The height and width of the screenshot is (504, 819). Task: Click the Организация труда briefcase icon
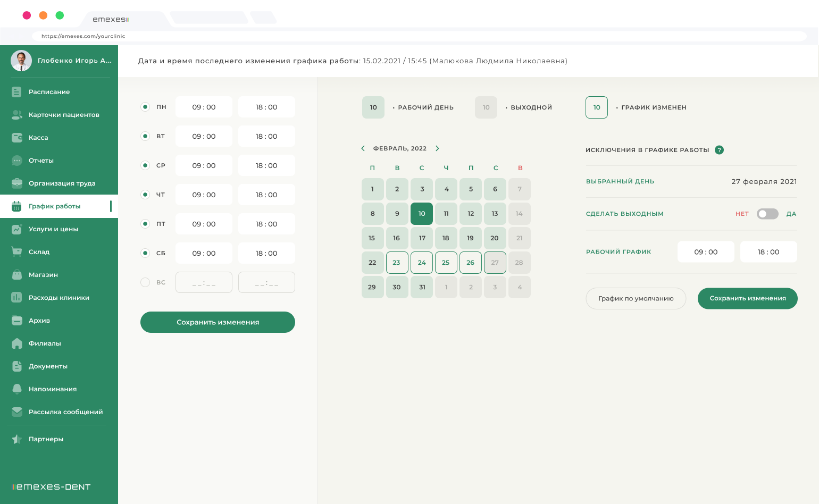pyautogui.click(x=16, y=183)
